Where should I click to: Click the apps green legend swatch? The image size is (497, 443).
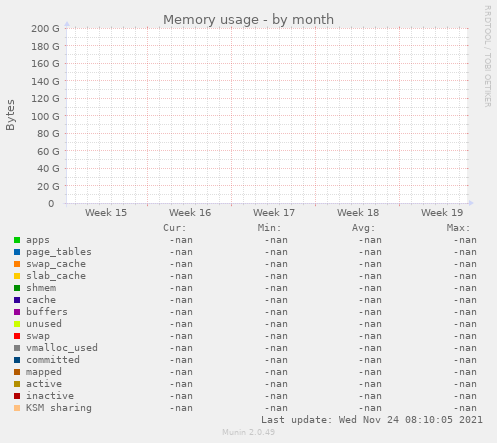click(17, 240)
